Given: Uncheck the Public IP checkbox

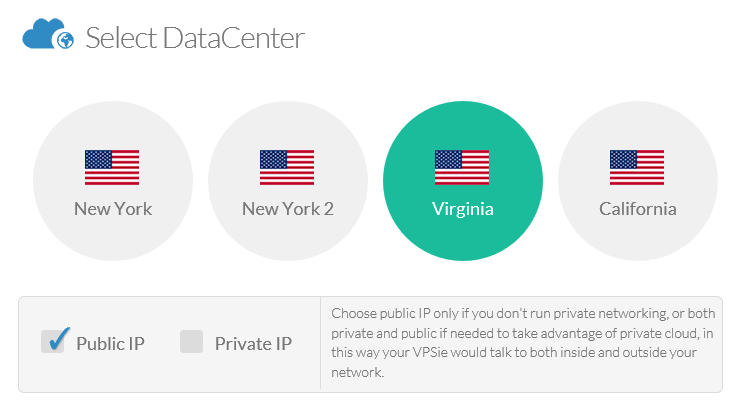Looking at the screenshot, I should 53,342.
